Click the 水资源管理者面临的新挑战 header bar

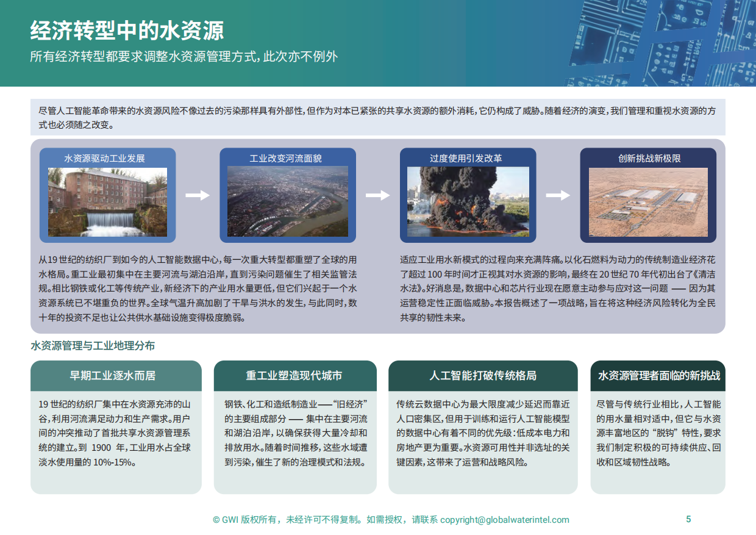pos(657,376)
